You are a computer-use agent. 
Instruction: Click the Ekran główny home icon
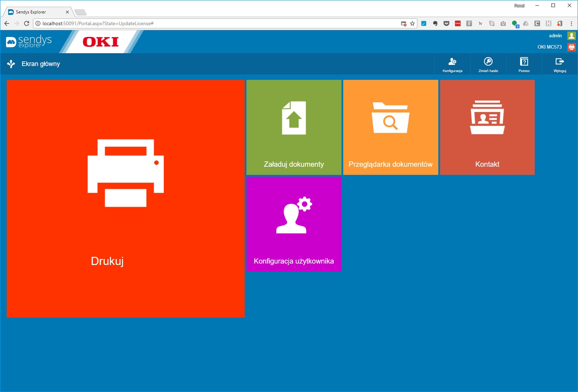pos(11,64)
